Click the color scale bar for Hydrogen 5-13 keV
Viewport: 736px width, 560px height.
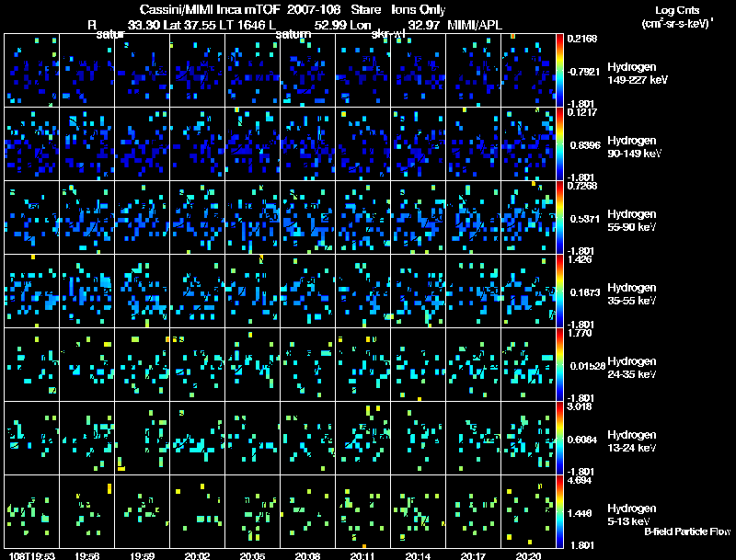click(x=559, y=511)
